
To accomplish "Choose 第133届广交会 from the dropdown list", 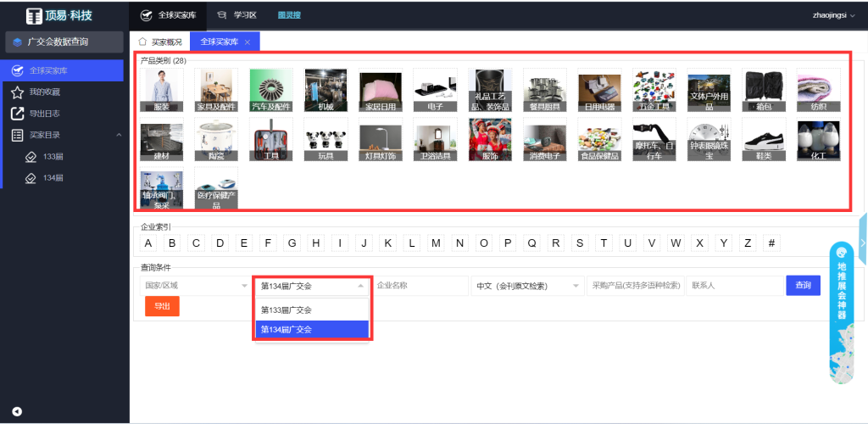I will (287, 310).
